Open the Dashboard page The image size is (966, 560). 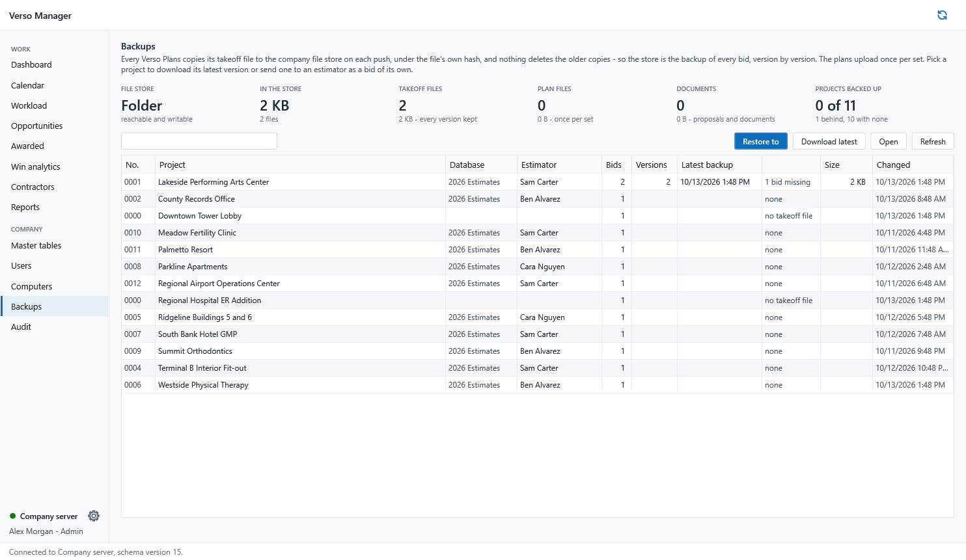54,65
